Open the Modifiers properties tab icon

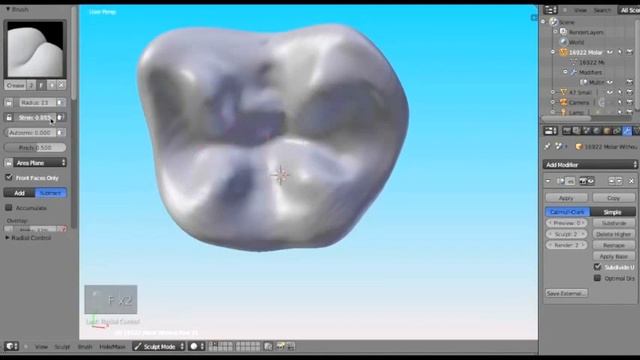point(627,131)
